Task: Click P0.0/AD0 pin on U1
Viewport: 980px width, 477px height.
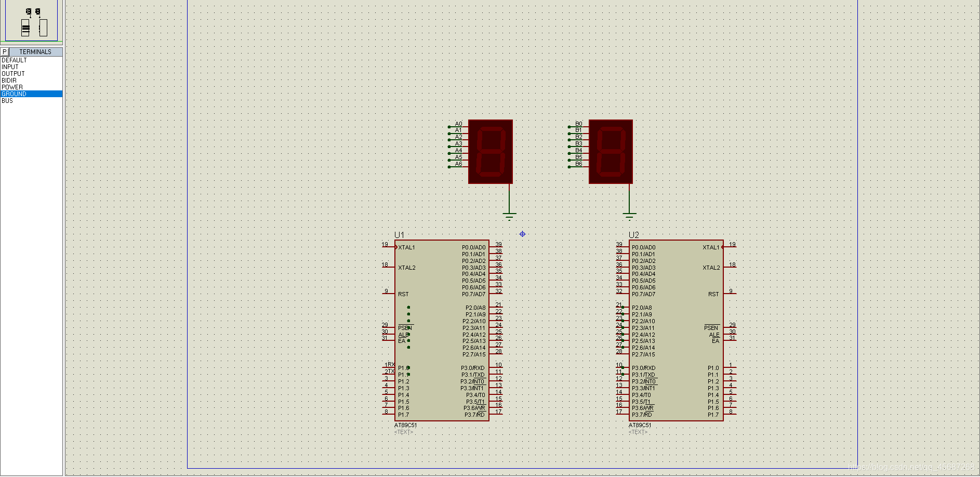Action: 474,247
